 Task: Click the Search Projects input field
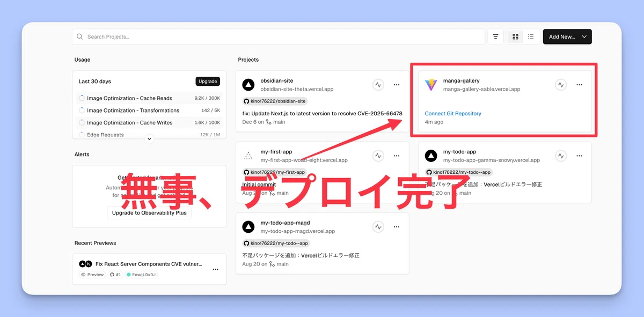tap(278, 36)
